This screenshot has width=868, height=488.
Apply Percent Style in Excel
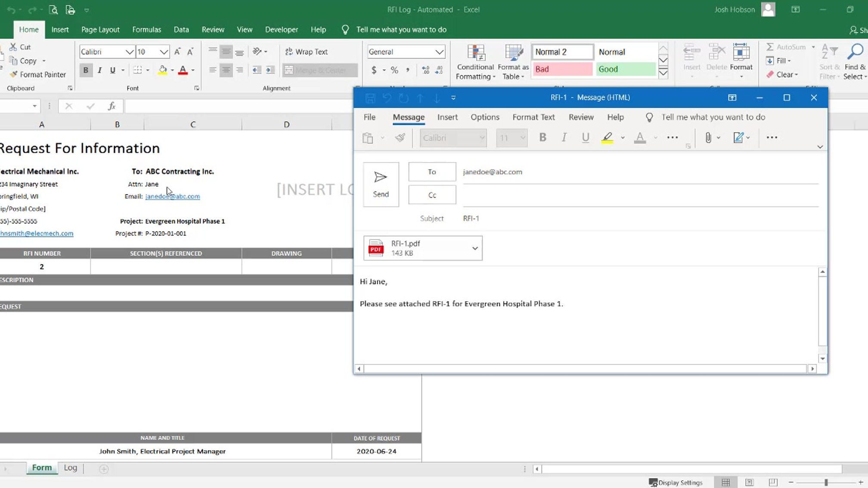(394, 70)
